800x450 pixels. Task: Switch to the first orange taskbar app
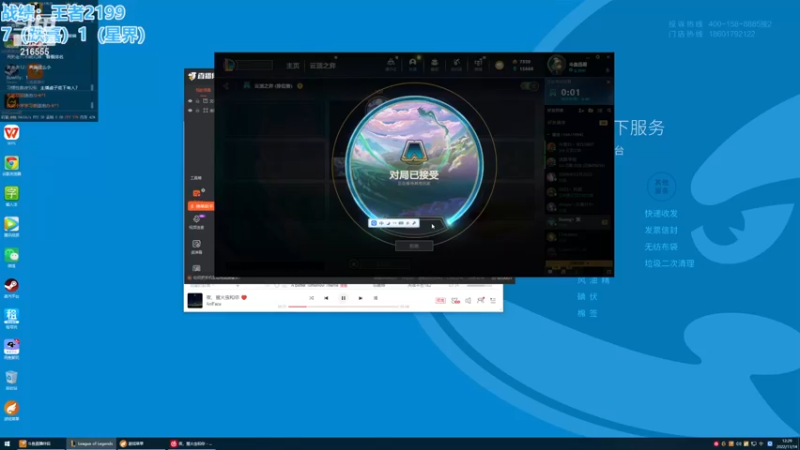tap(39, 444)
